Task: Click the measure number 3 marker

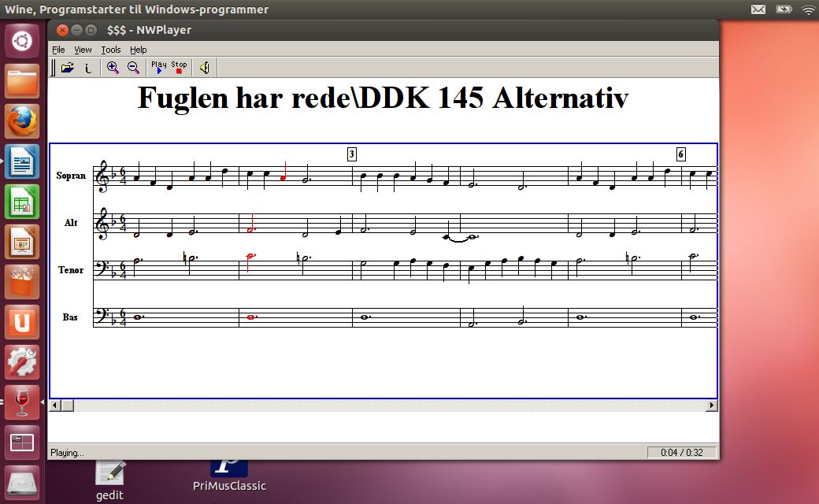Action: pyautogui.click(x=352, y=154)
